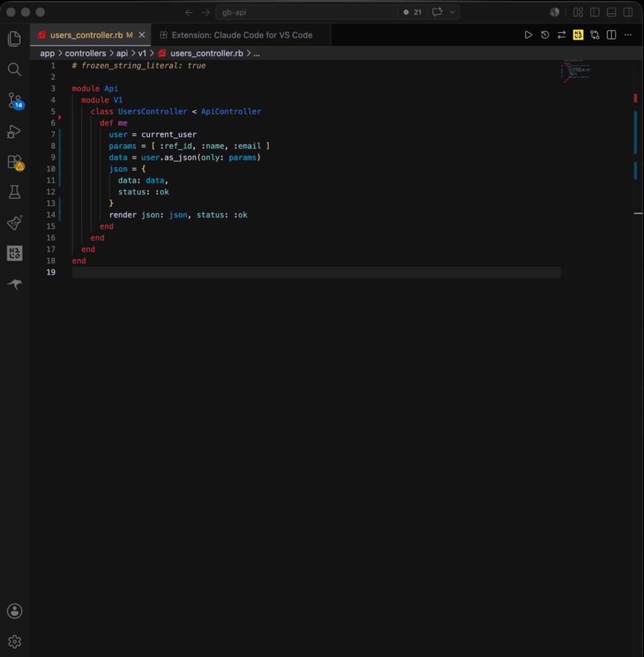Screen dimensions: 644x657
Task: Click the 'controllers' breadcrumb segment
Action: [x=85, y=53]
